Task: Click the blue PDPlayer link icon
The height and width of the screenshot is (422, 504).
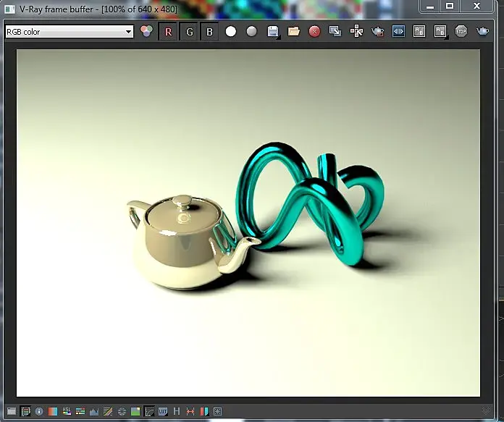Action: click(x=398, y=32)
